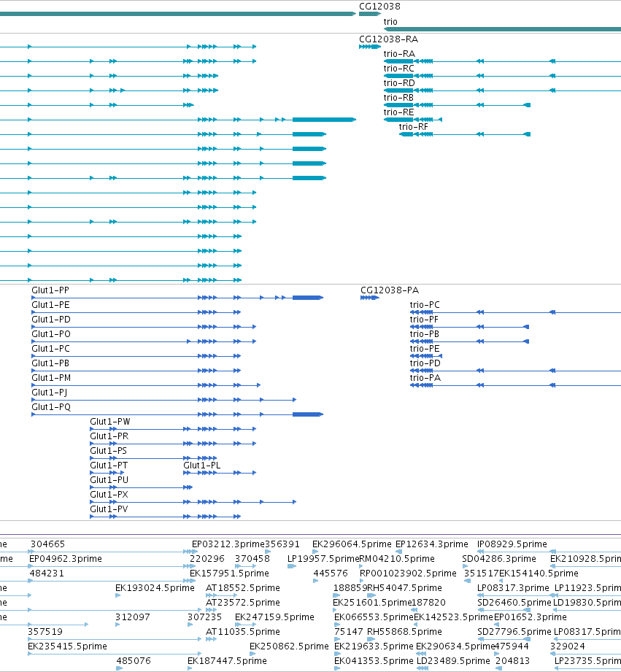Pick the Glut1-PT feature label
This screenshot has width=621, height=672.
(109, 465)
